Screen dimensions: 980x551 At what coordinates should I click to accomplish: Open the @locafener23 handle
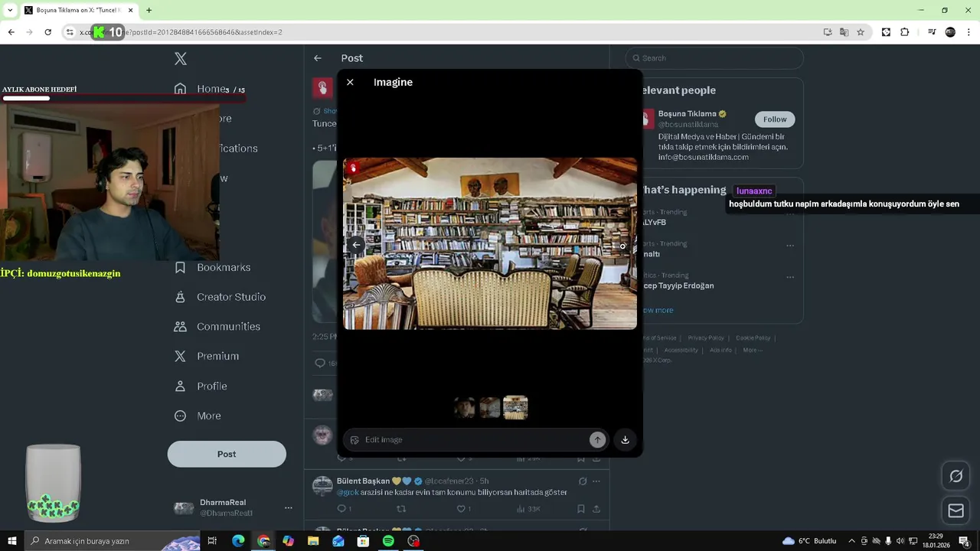coord(449,481)
